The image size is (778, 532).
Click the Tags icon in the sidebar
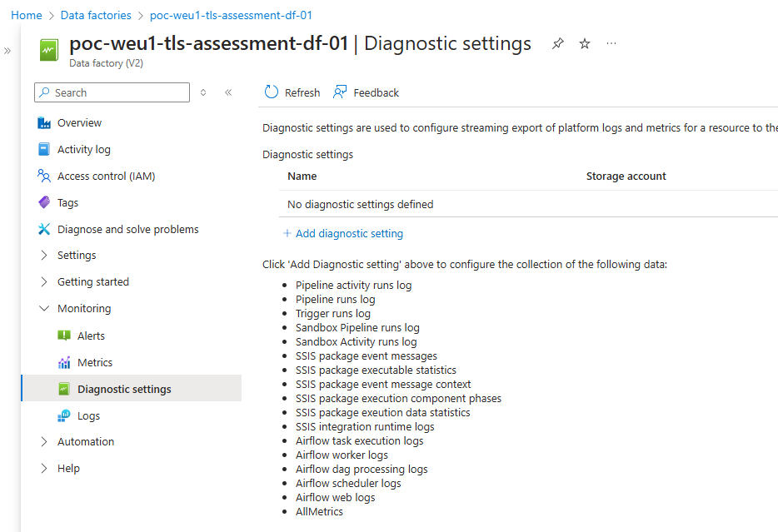pos(44,203)
